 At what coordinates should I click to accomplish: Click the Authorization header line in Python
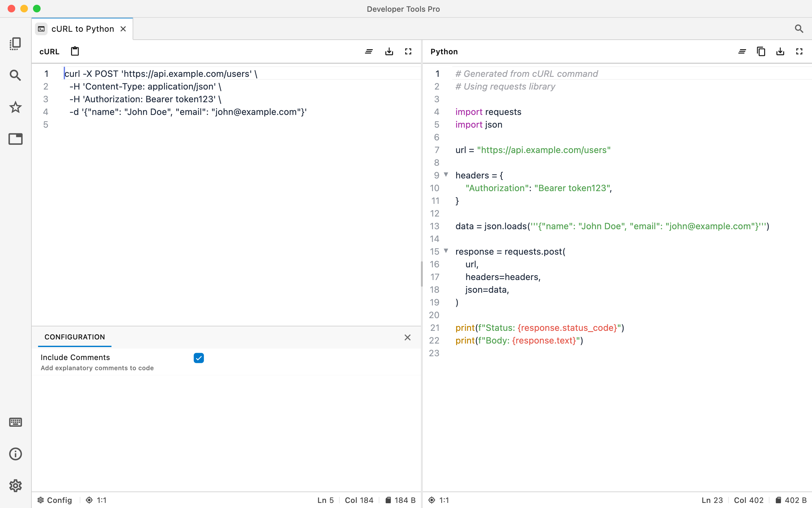(539, 188)
